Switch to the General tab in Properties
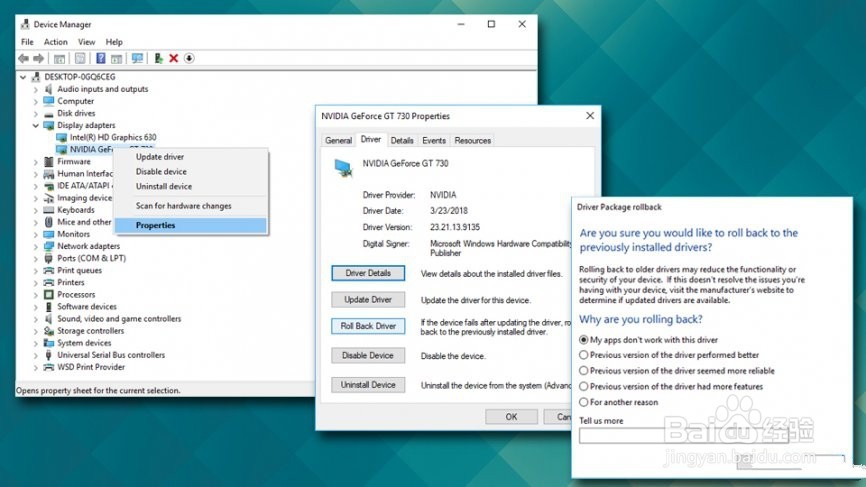Screen dimensions: 866x487 pyautogui.click(x=338, y=140)
